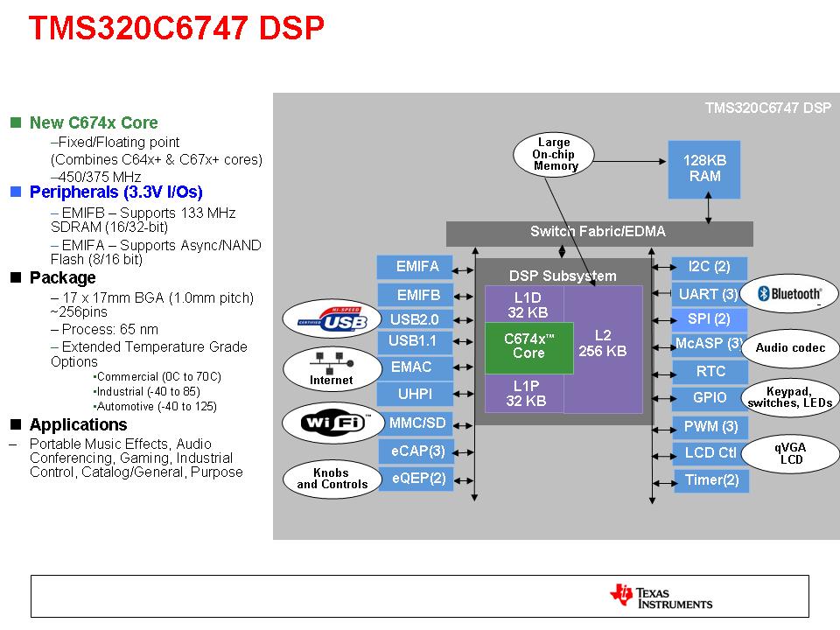The width and height of the screenshot is (840, 630).
Task: Toggle the McASP (3) interface block
Action: click(x=711, y=346)
